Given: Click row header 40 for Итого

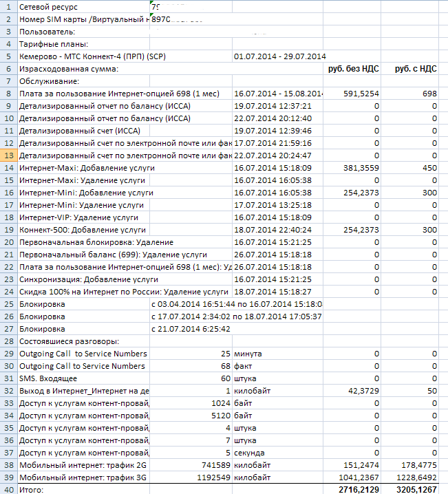Looking at the screenshot, I should coord(8,489).
